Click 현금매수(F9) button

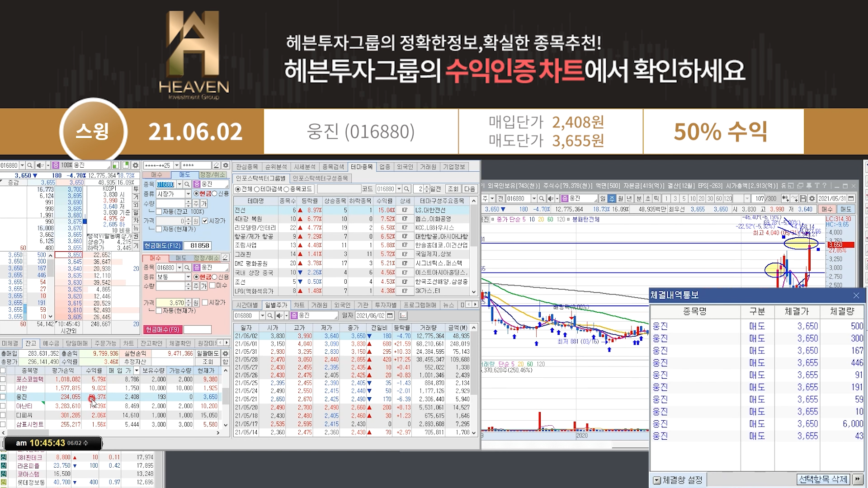point(162,329)
